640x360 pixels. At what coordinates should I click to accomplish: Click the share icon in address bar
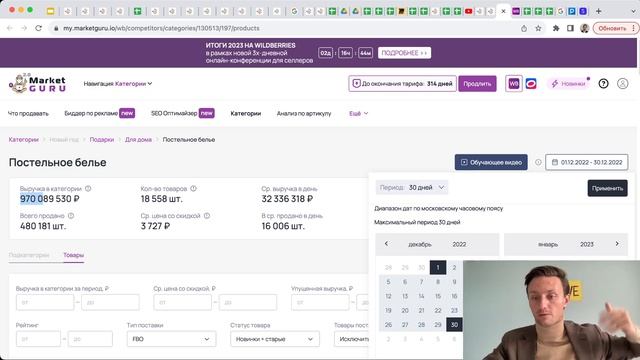click(524, 28)
